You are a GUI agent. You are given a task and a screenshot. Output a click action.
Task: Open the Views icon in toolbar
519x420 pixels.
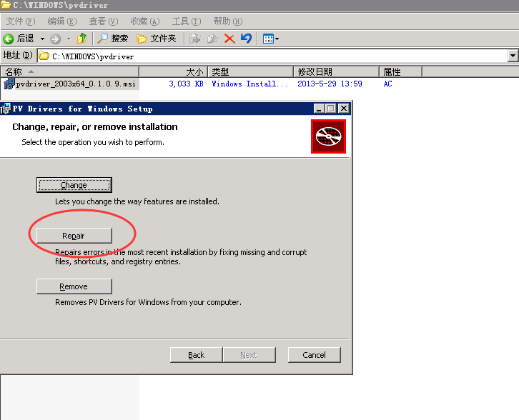pos(267,39)
